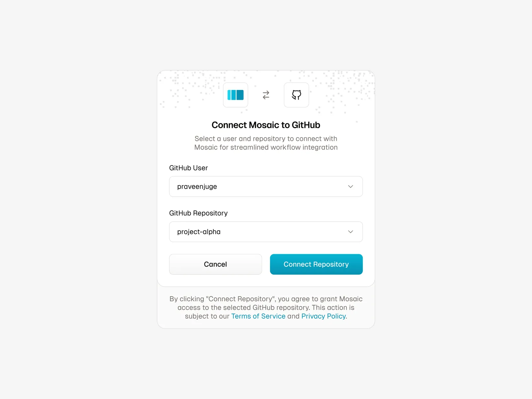Click the "Connect Mosaic to GitHub" heading
The width and height of the screenshot is (532, 399).
tap(266, 125)
